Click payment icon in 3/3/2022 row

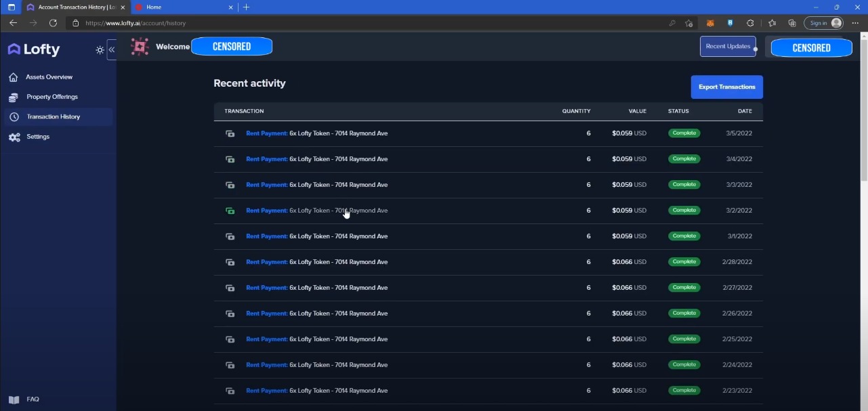pyautogui.click(x=230, y=185)
